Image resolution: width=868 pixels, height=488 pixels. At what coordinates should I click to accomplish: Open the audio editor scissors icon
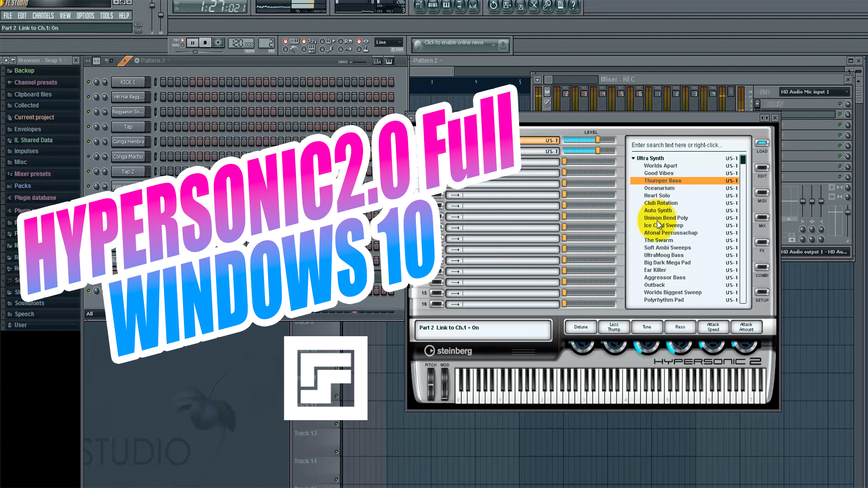(534, 6)
